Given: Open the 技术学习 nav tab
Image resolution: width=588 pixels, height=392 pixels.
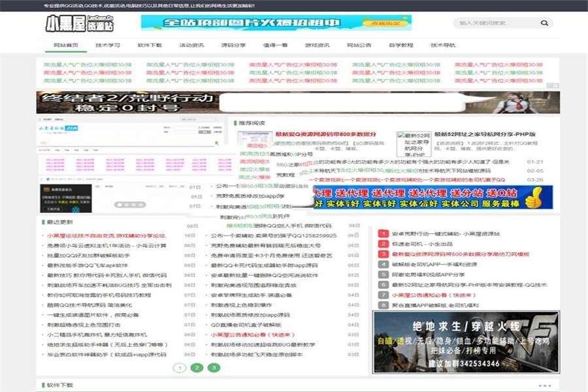Looking at the screenshot, I should pos(108,45).
